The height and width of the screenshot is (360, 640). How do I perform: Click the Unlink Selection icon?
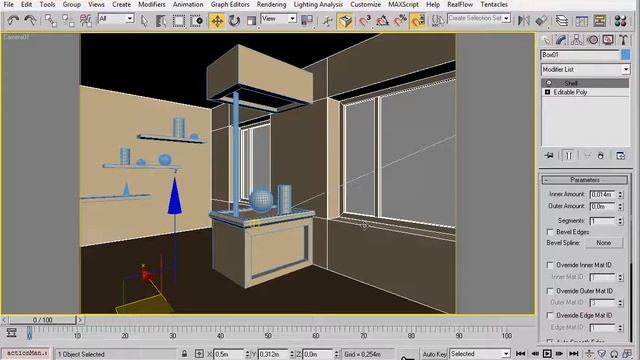click(68, 20)
